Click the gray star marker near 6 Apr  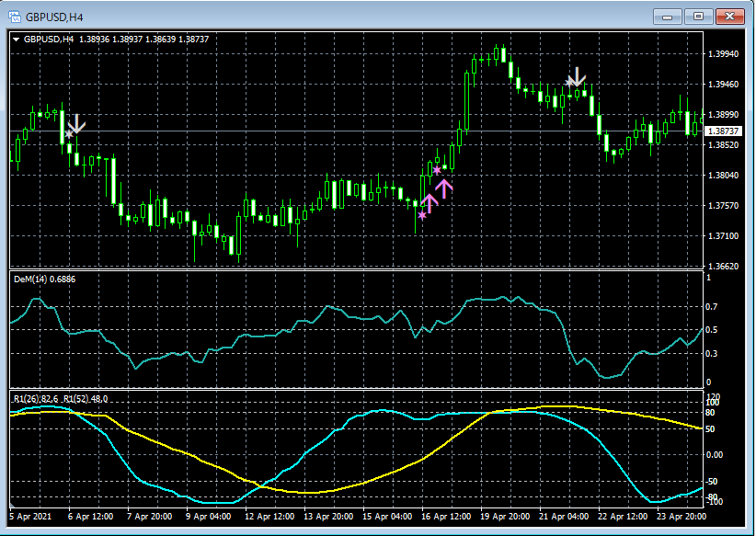click(68, 135)
